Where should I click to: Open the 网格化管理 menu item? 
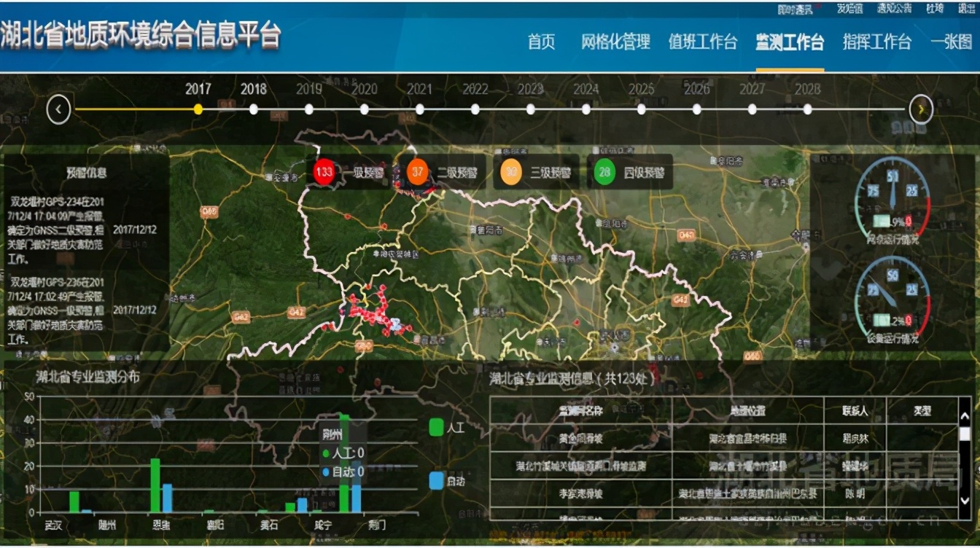tap(615, 43)
